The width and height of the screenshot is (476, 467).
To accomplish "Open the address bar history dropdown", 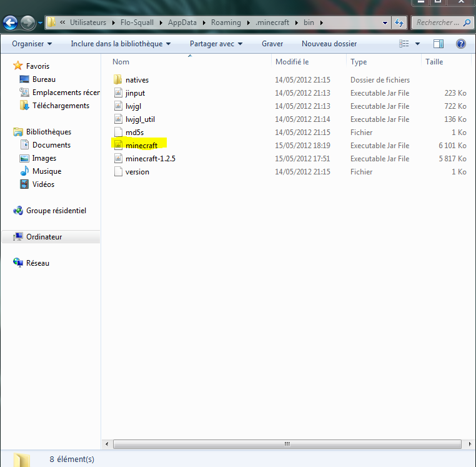I will [x=385, y=23].
